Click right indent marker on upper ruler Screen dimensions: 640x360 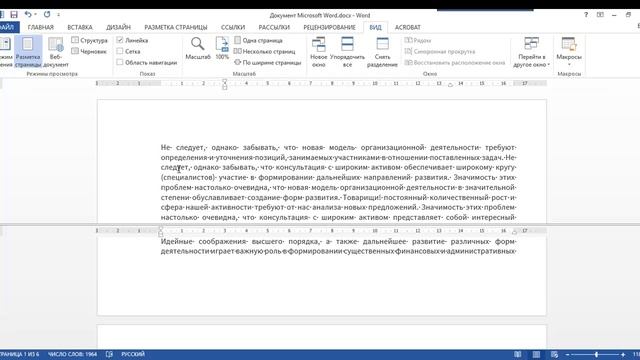coord(450,85)
